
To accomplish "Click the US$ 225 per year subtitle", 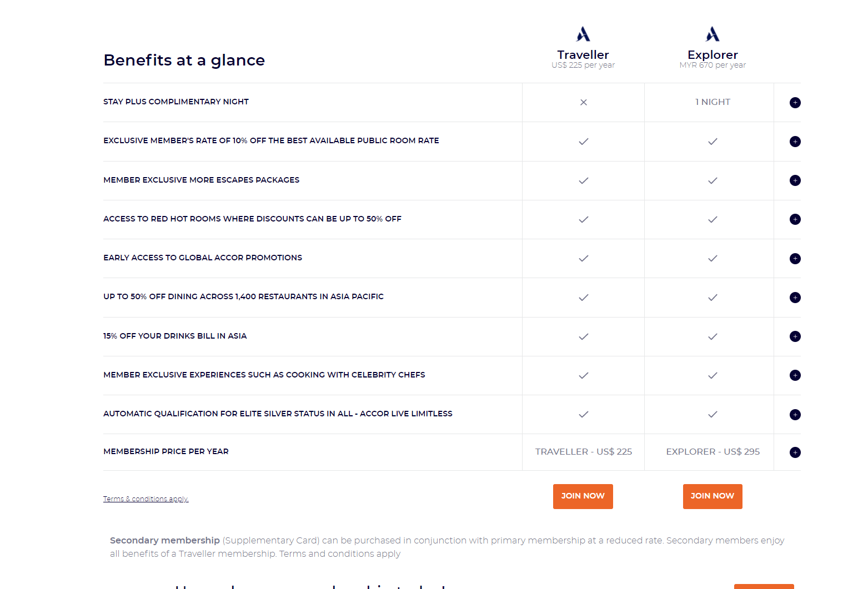I will pyautogui.click(x=583, y=65).
